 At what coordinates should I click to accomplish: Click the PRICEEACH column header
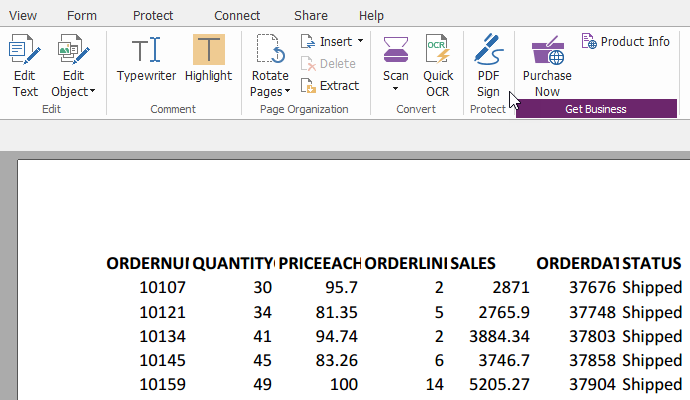(320, 264)
